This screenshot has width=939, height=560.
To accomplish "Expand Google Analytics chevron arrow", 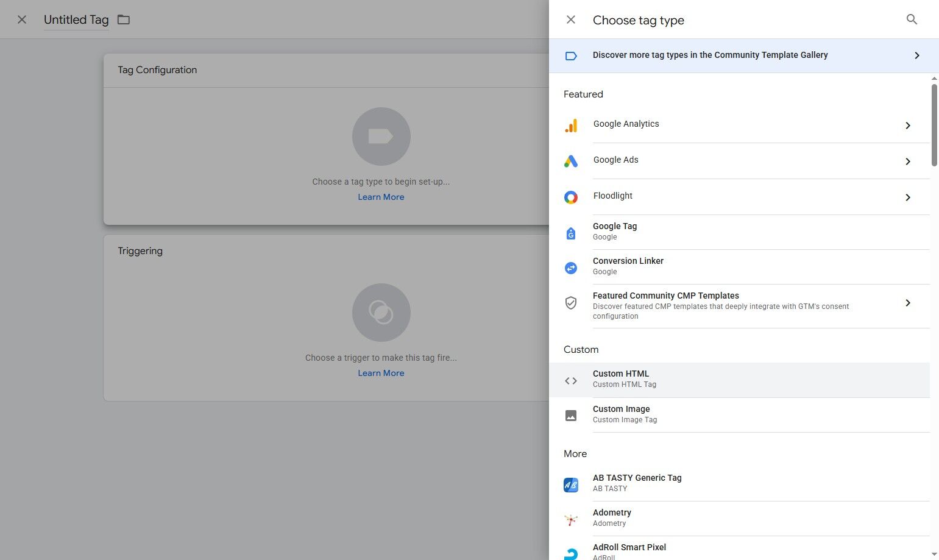I will click(x=908, y=126).
